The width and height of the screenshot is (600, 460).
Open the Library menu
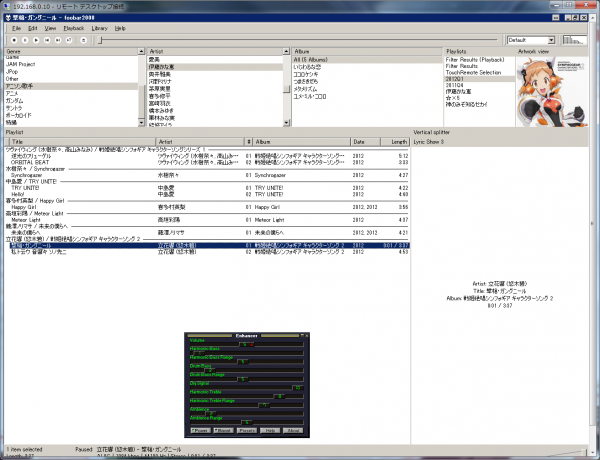click(x=99, y=28)
